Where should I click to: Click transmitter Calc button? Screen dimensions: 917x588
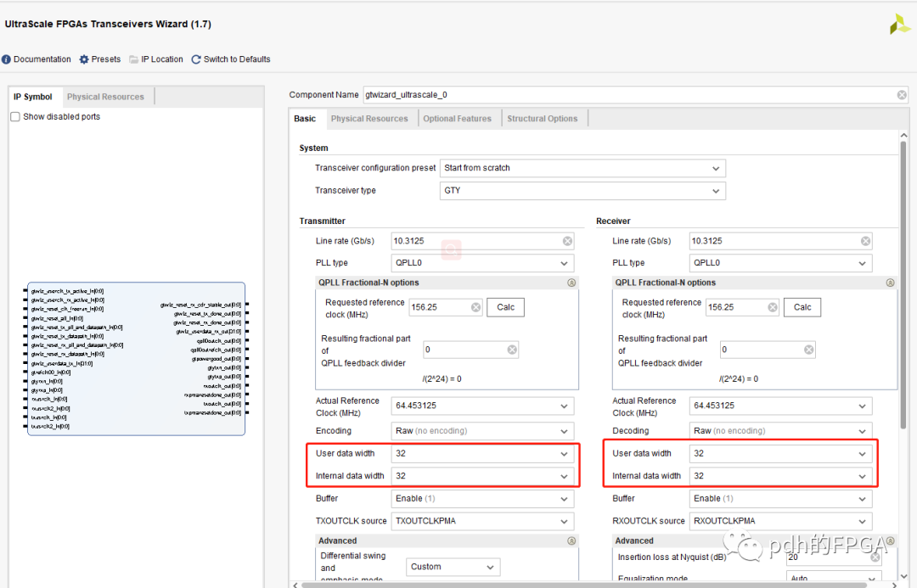pos(505,307)
